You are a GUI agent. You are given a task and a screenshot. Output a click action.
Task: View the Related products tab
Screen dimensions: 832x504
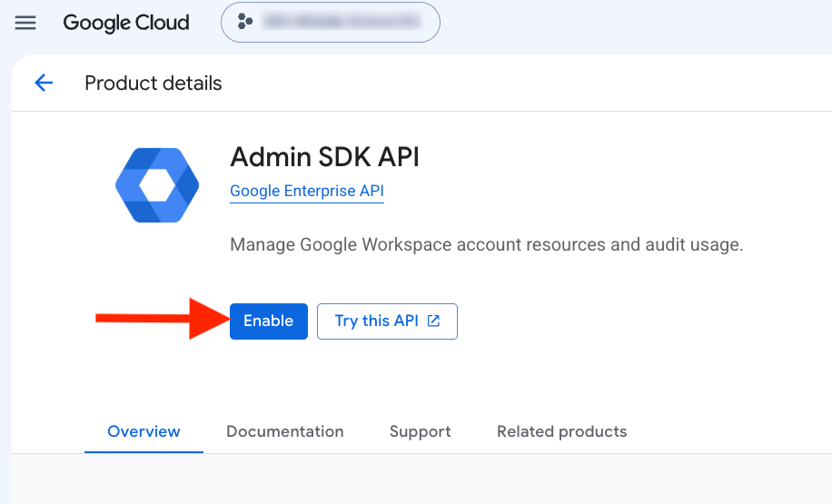tap(562, 431)
